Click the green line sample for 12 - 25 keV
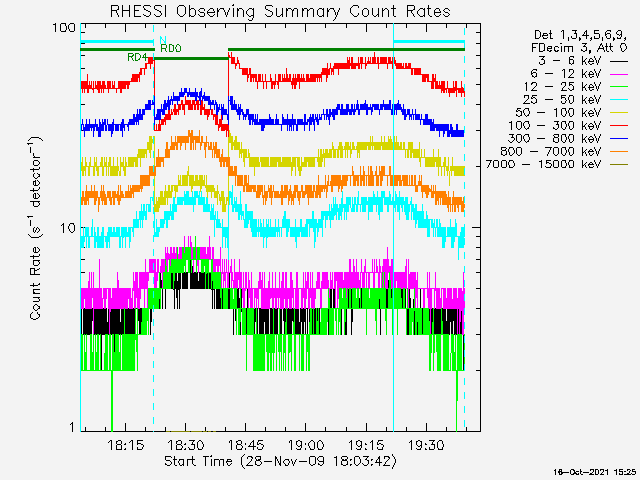Viewport: 640px width, 480px height. tap(619, 87)
